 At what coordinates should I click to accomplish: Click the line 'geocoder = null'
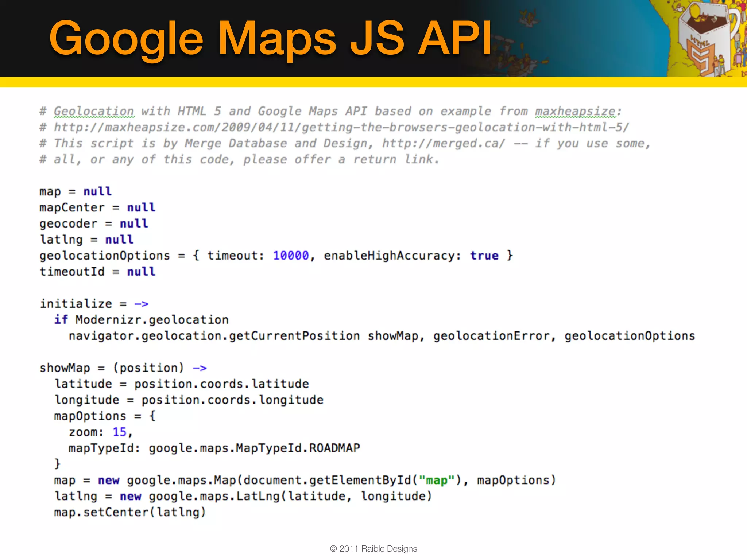pos(94,223)
